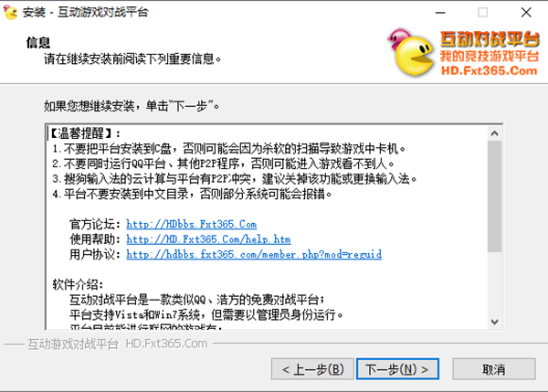Click the footer label 互动游戏对战平台 HD.Fxt365.Com
The width and height of the screenshot is (548, 392).
118,344
